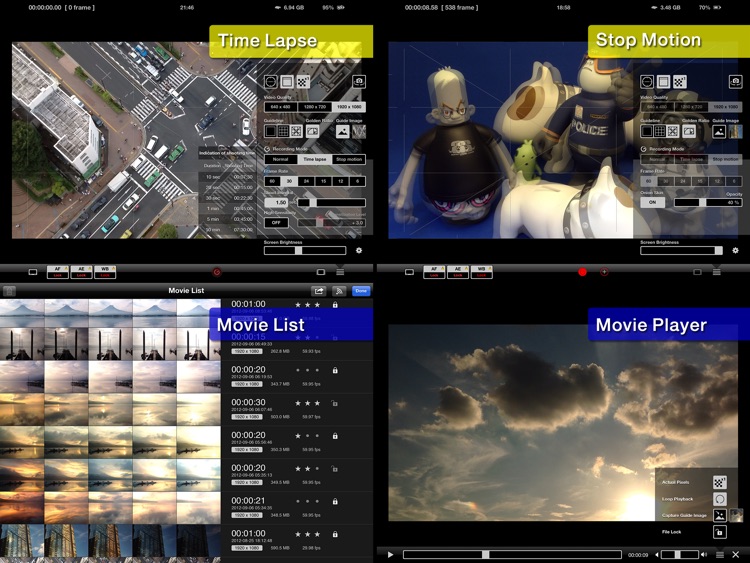Rate the 00:00:30 movie with stars
This screenshot has height=563, width=750.
click(308, 403)
